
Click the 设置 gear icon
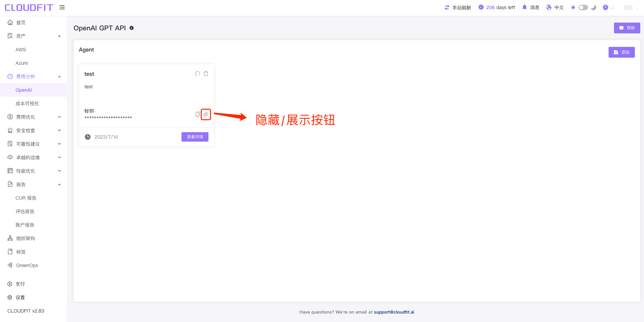[10, 297]
